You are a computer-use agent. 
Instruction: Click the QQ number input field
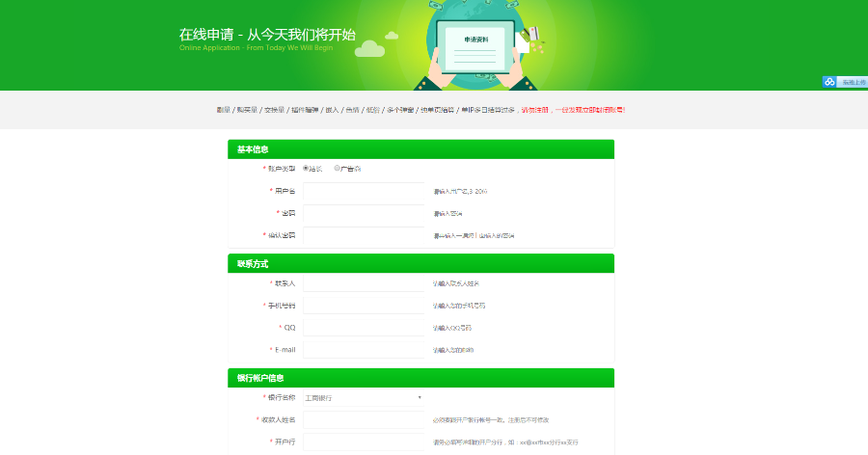point(364,327)
